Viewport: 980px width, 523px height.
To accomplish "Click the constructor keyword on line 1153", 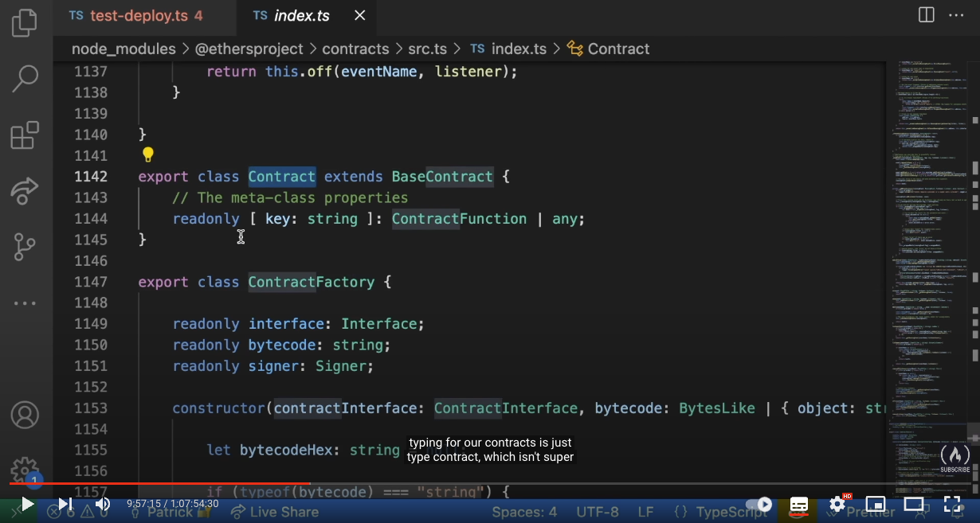I will click(x=218, y=408).
